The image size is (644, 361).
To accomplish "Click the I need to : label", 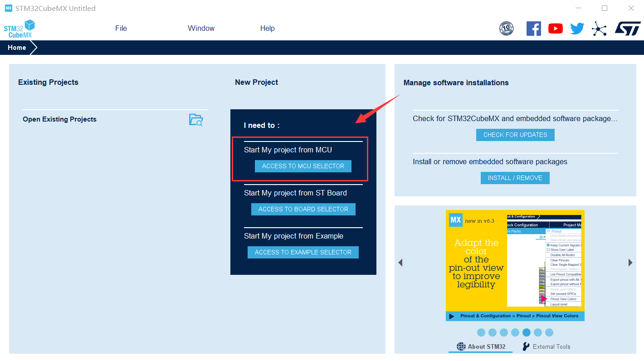I will click(x=262, y=125).
